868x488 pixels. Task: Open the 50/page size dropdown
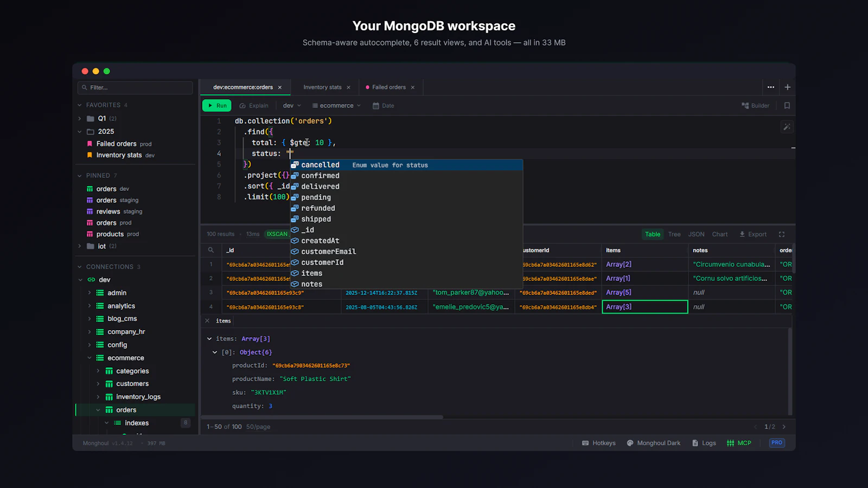click(x=258, y=427)
